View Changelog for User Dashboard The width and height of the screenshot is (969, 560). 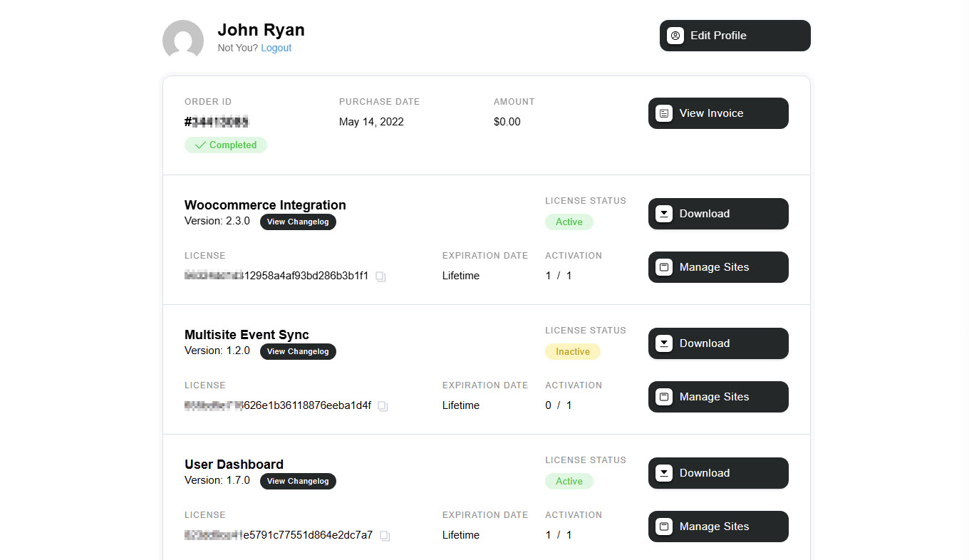[x=298, y=481]
